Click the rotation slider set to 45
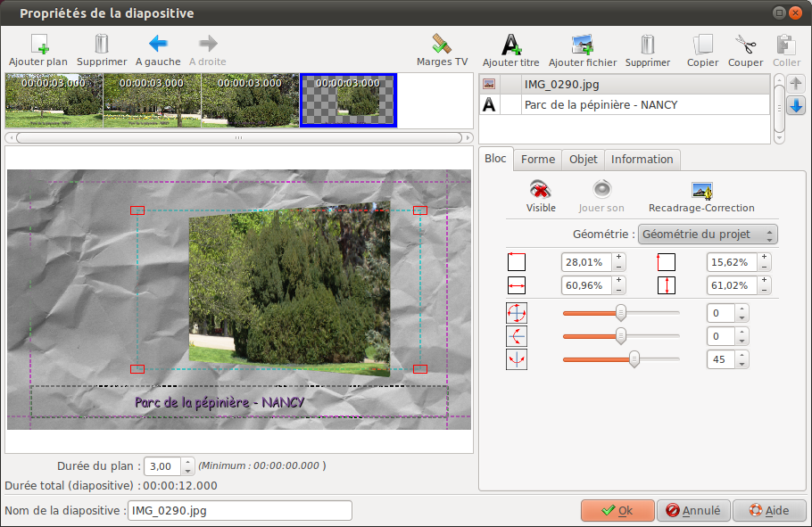Screen dimensions: 812x527 634,359
